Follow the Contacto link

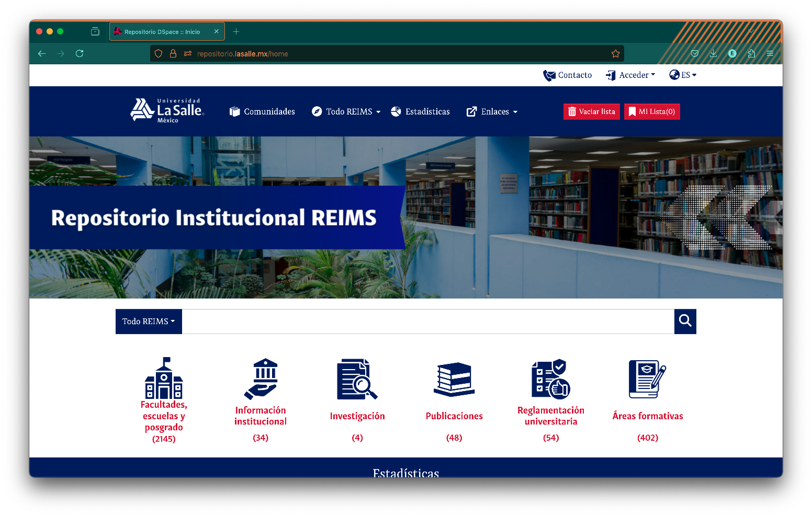pos(568,75)
